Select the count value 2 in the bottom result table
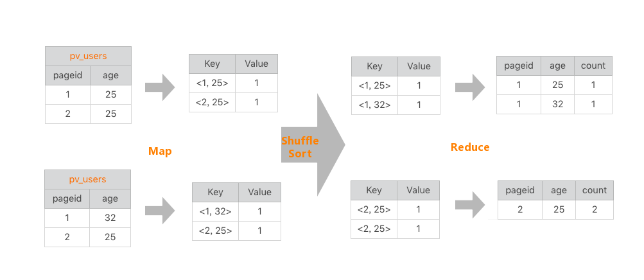 (594, 209)
